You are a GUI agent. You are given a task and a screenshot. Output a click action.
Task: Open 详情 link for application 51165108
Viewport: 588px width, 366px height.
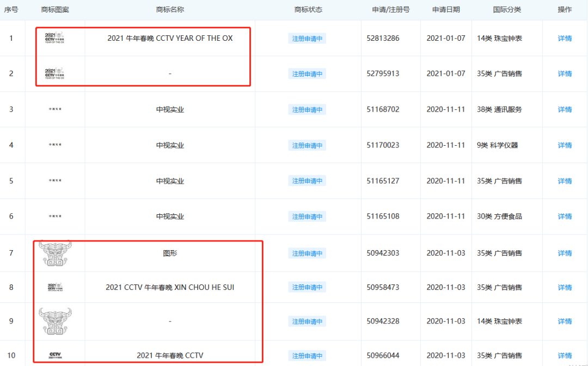565,216
